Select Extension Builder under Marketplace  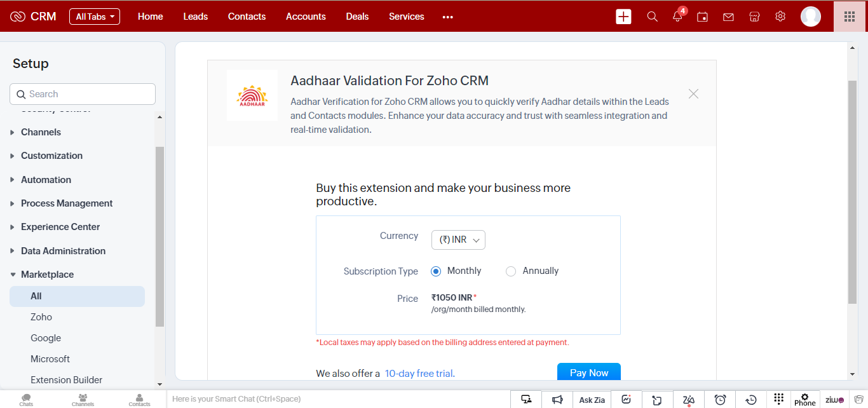point(66,380)
